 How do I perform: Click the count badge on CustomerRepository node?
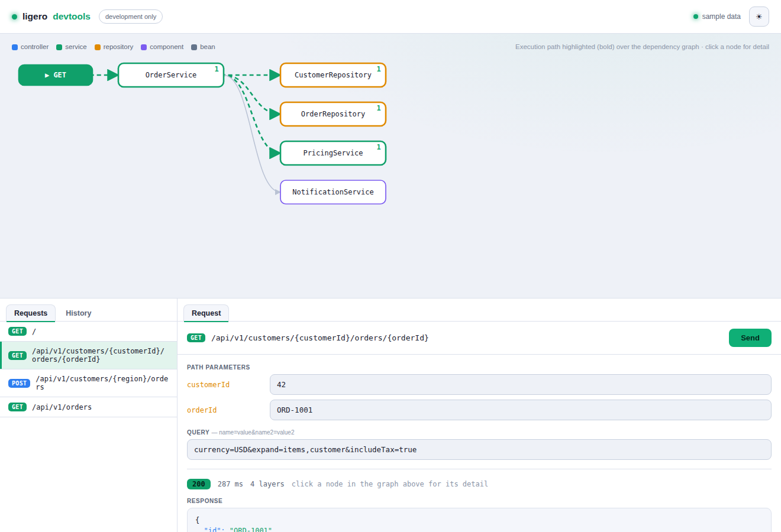pos(379,69)
